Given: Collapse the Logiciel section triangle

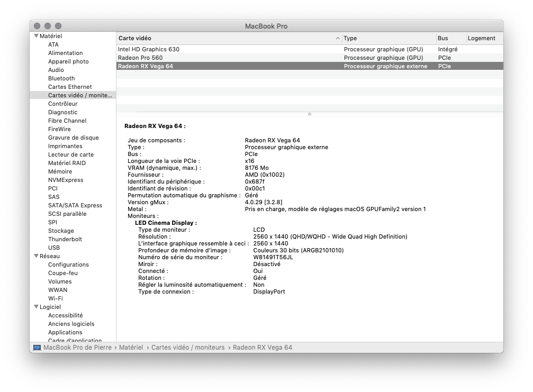Looking at the screenshot, I should point(36,306).
